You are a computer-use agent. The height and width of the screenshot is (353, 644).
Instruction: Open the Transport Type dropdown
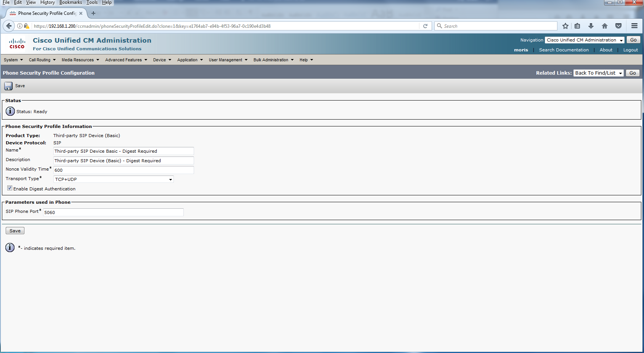[114, 179]
